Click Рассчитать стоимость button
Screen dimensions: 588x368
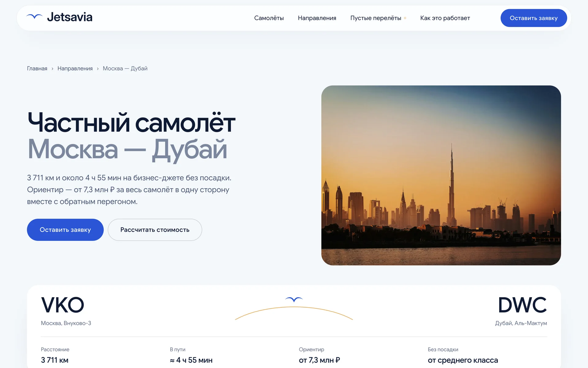coord(155,230)
